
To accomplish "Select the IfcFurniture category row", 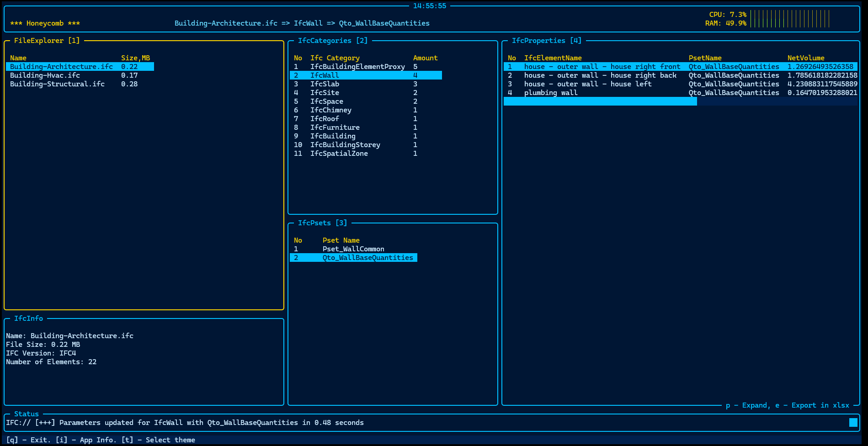I will 366,127.
